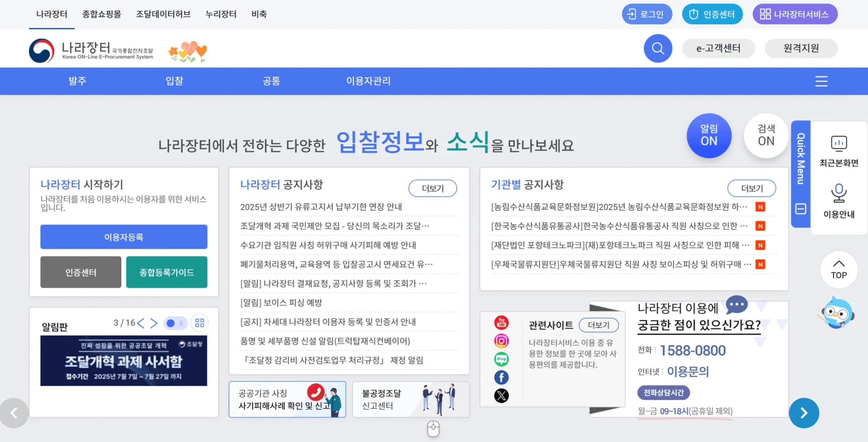Collapse the Quick Menu side panel
The image size is (868, 442).
coord(800,209)
